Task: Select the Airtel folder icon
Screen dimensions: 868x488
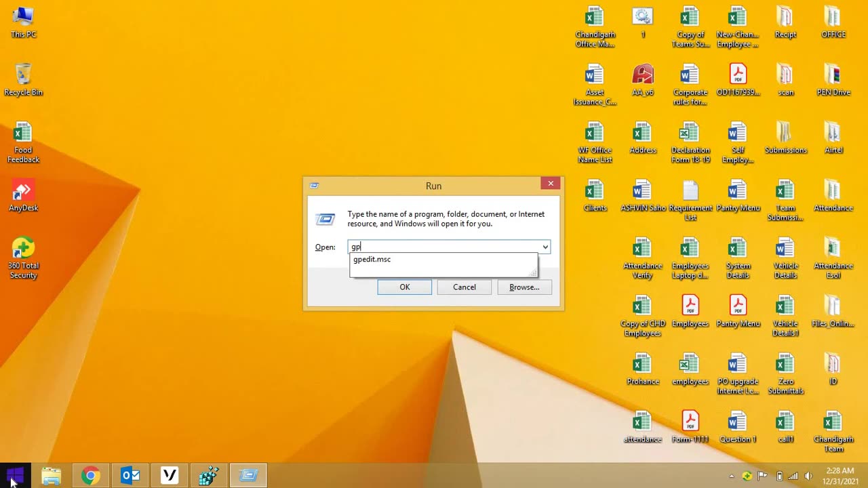Action: click(833, 138)
